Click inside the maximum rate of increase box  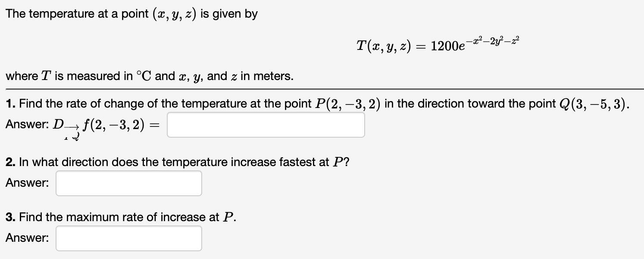[x=128, y=238]
